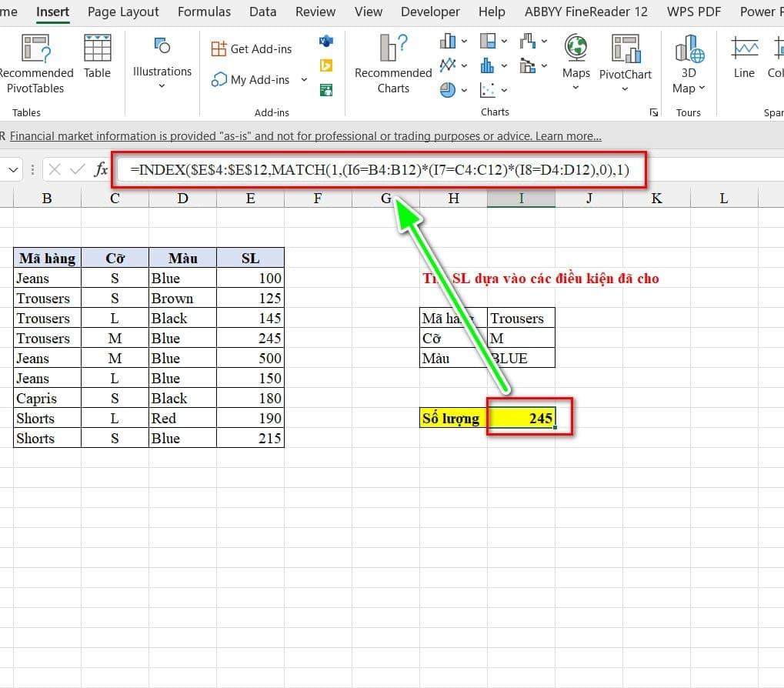Image resolution: width=784 pixels, height=688 pixels.
Task: Follow the Learn more link
Action: tap(568, 136)
